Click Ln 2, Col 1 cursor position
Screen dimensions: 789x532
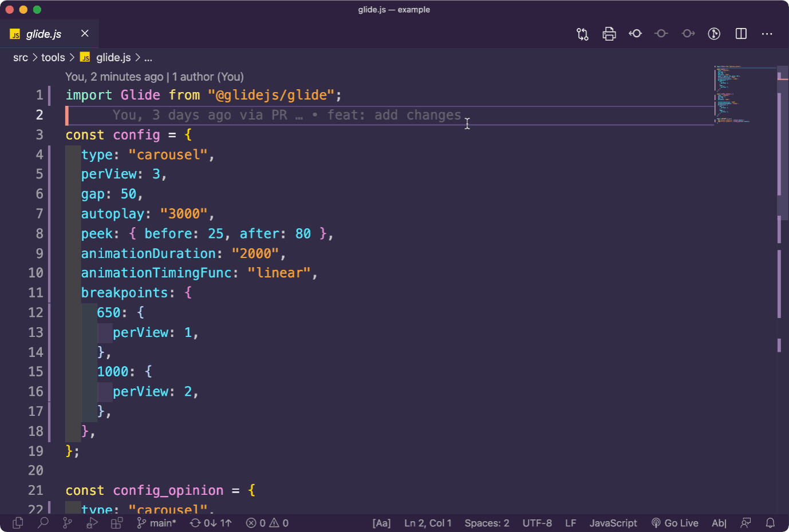428,523
